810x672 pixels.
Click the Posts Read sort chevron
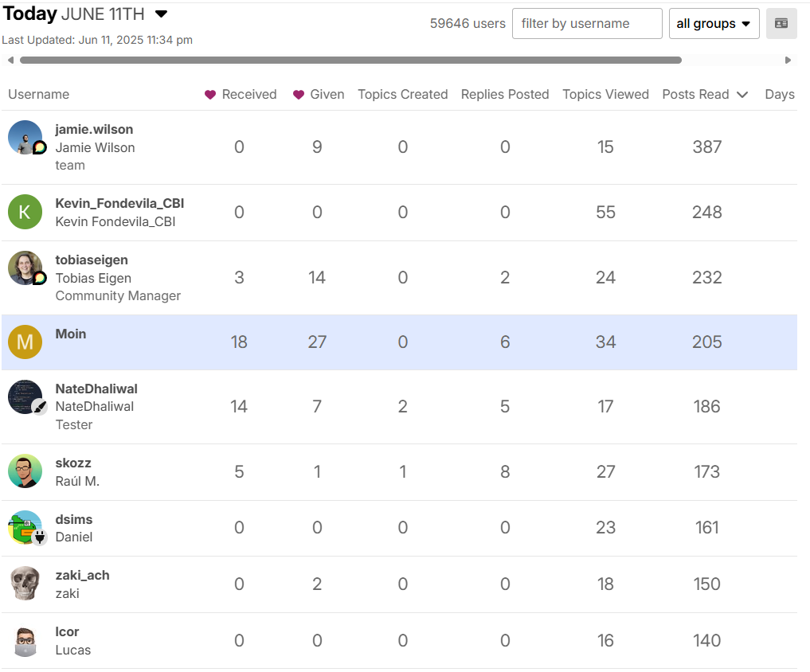(x=742, y=95)
